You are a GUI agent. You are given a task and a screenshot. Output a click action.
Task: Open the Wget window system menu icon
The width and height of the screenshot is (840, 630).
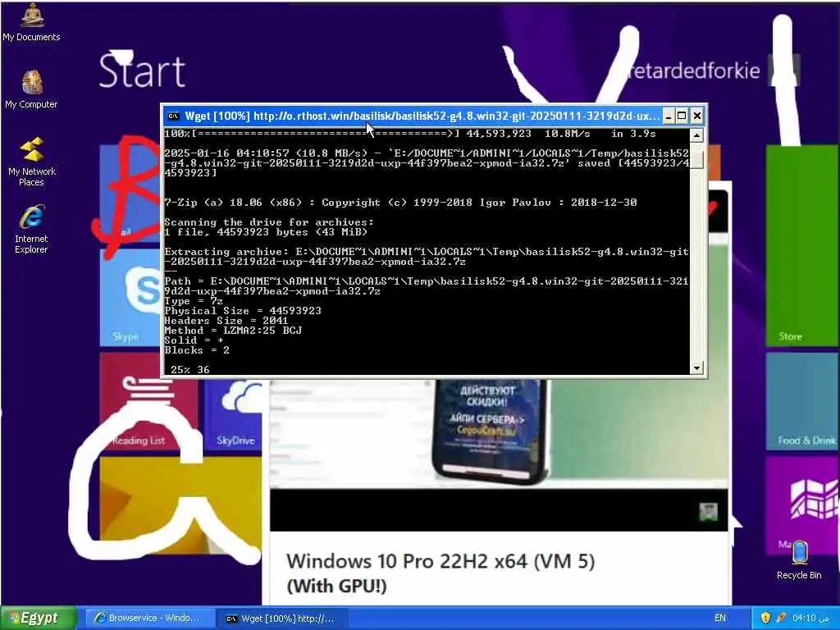(x=172, y=116)
